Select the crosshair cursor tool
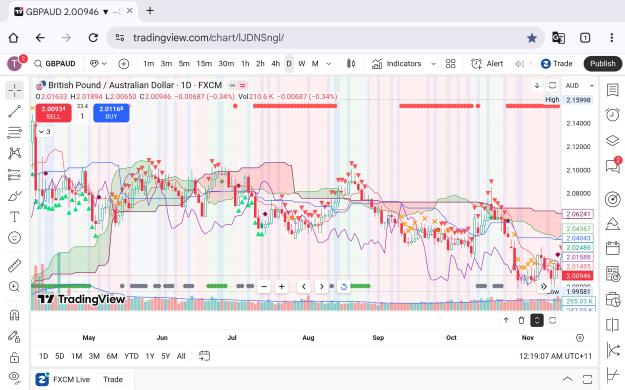The image size is (625, 390). click(14, 91)
